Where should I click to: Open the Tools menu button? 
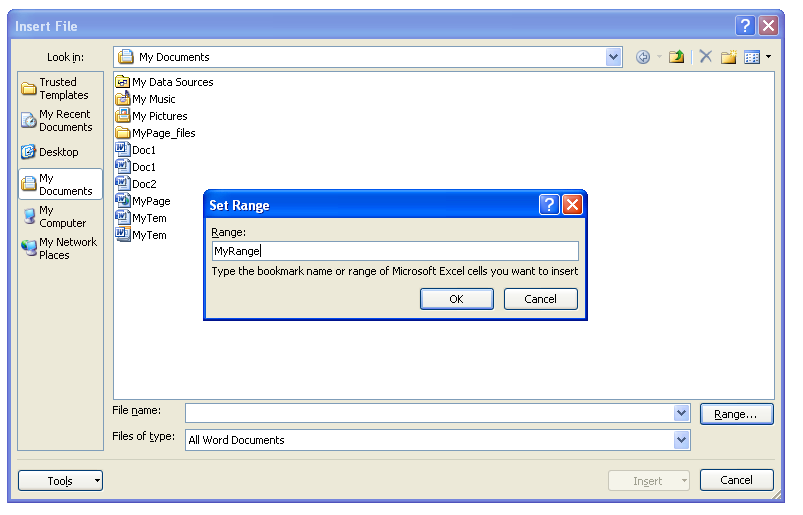point(60,481)
